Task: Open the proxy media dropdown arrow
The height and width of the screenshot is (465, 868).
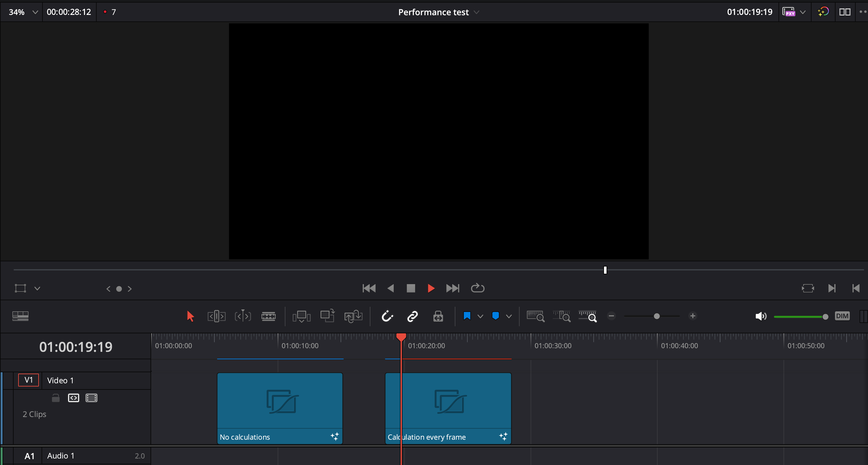Action: [803, 12]
